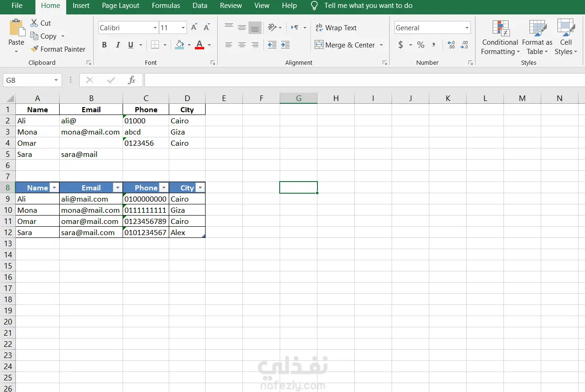Open the font color dropdown arrow
The height and width of the screenshot is (392, 585).
[209, 45]
